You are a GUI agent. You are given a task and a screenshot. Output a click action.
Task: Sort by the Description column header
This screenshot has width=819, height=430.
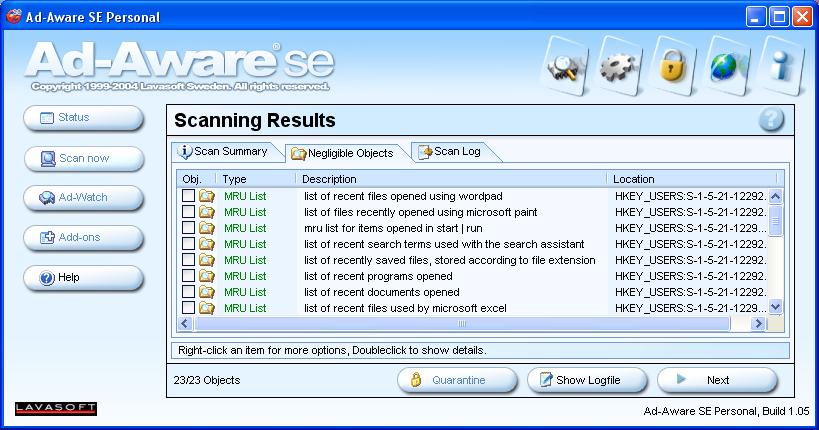tap(451, 179)
